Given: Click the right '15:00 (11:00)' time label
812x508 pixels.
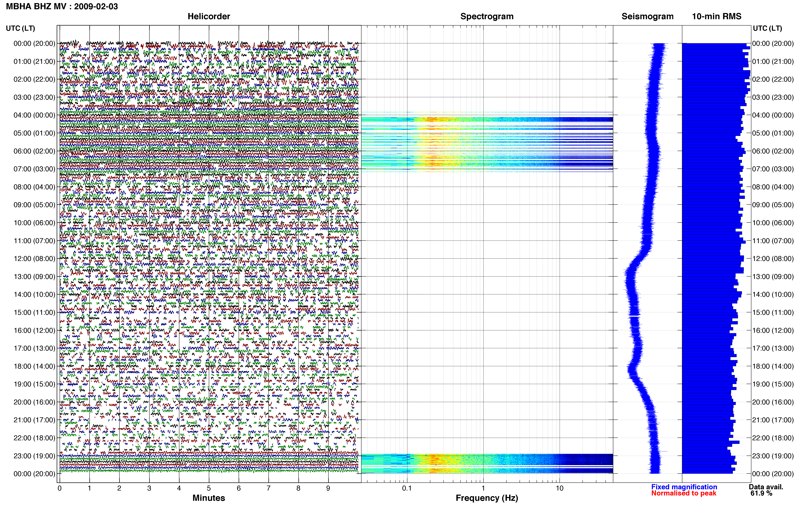Looking at the screenshot, I should tap(773, 312).
